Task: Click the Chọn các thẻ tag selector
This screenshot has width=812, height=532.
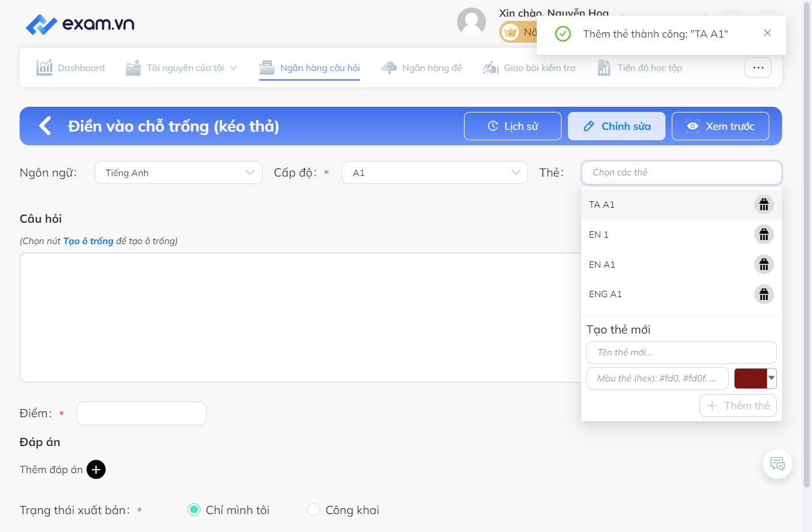Action: (x=682, y=173)
